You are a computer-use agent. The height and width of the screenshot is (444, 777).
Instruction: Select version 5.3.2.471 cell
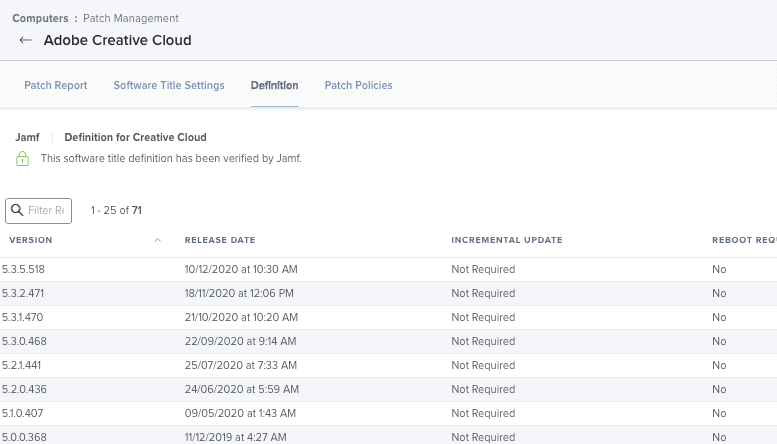pos(23,293)
